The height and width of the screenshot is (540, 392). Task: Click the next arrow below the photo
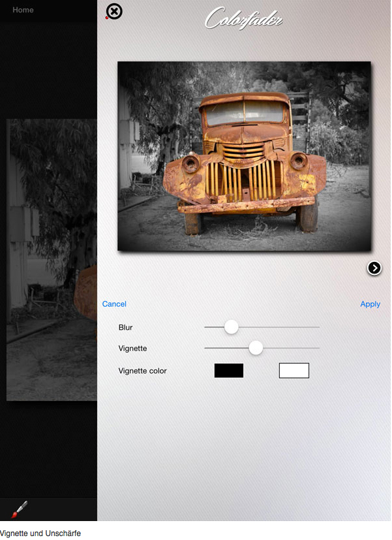[x=374, y=268]
